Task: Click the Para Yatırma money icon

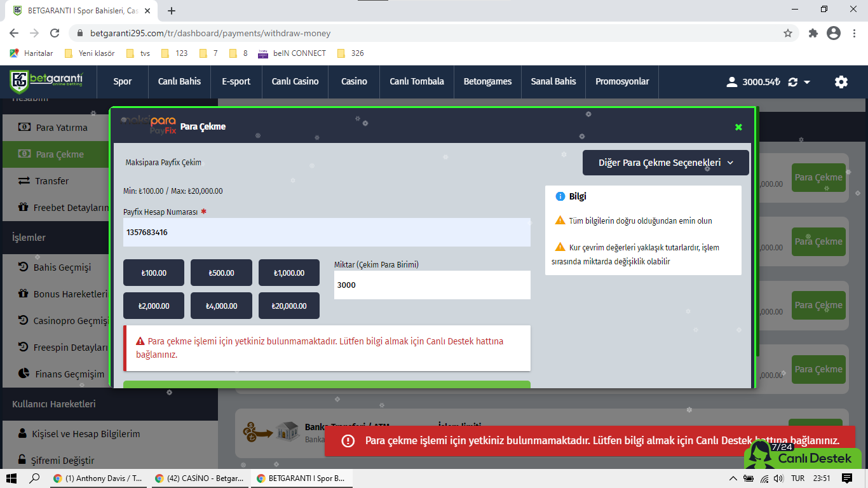Action: tap(24, 127)
